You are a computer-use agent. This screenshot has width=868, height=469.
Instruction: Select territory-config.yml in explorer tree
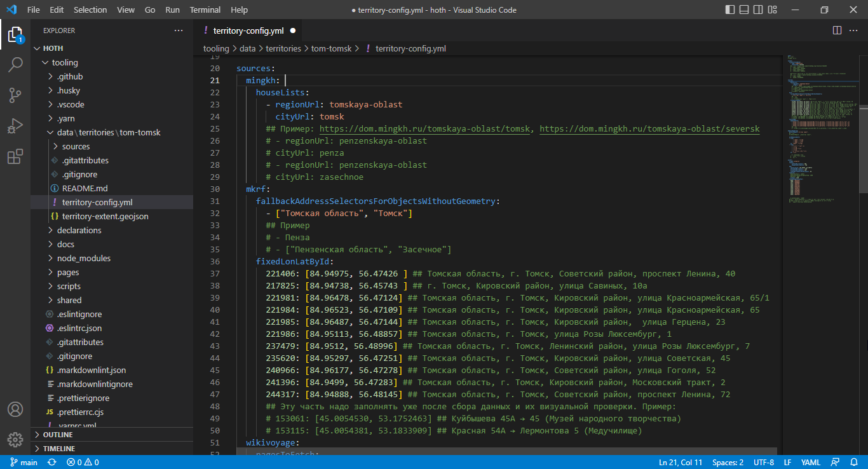[112, 202]
